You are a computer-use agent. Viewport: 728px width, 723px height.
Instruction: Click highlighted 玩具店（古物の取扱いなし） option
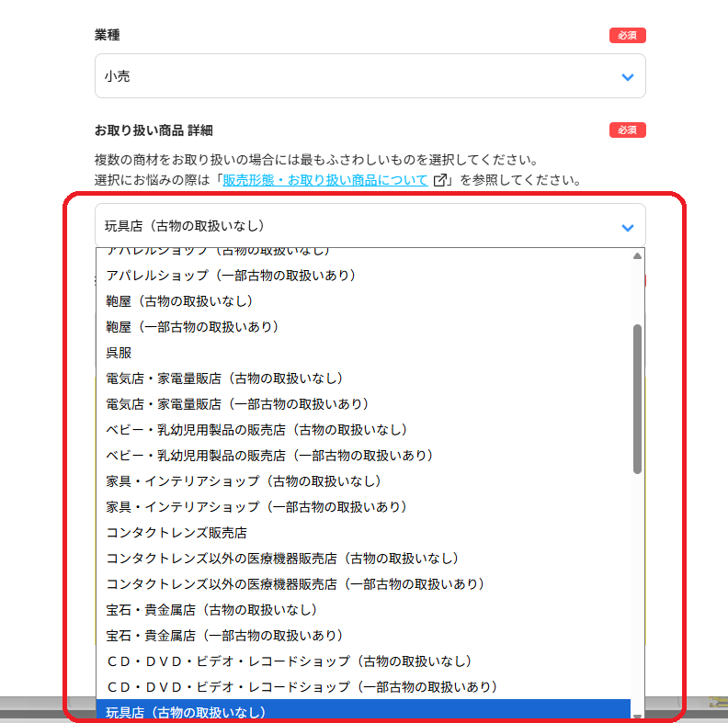tap(186, 712)
